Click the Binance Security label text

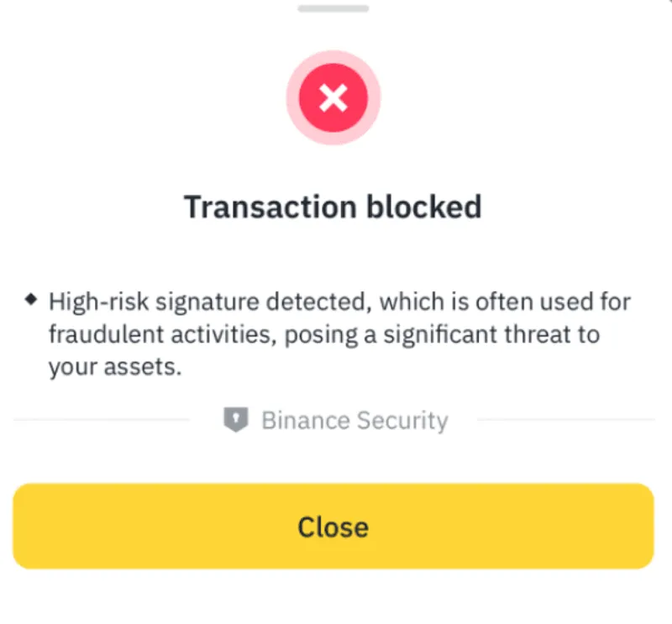tap(356, 420)
